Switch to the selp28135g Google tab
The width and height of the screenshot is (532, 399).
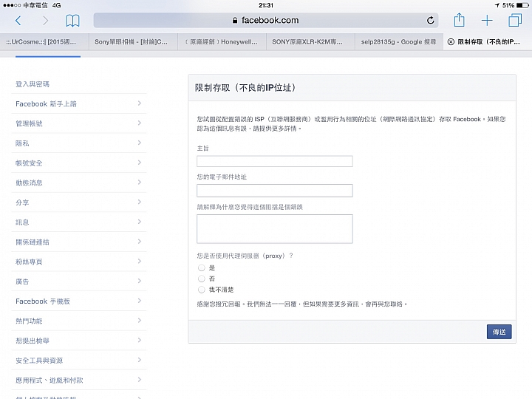click(x=399, y=41)
